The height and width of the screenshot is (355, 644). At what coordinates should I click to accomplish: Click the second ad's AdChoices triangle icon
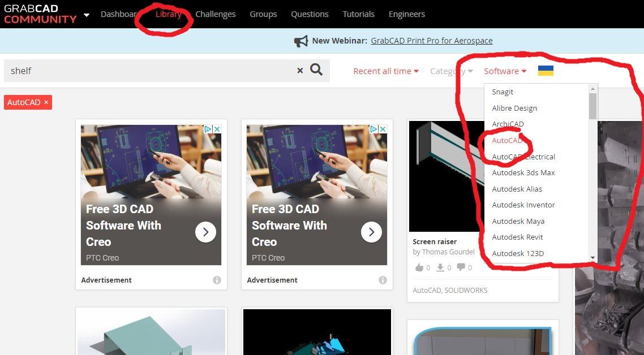(374, 129)
